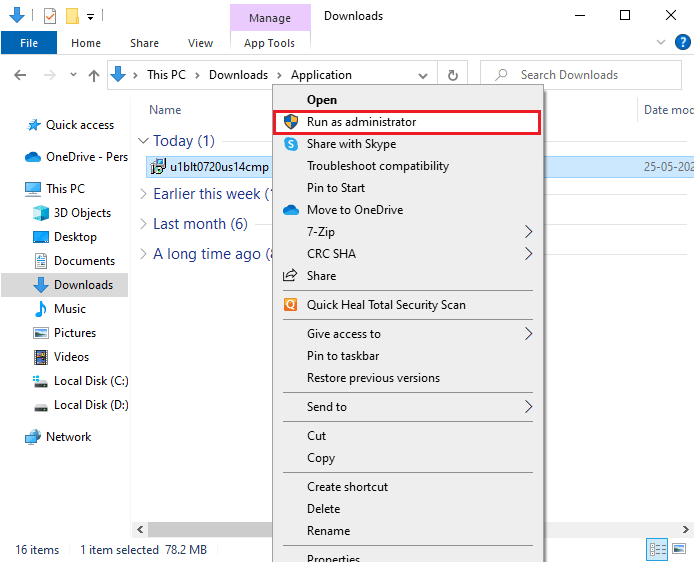
Task: Go forward with the right arrow
Action: coord(50,75)
